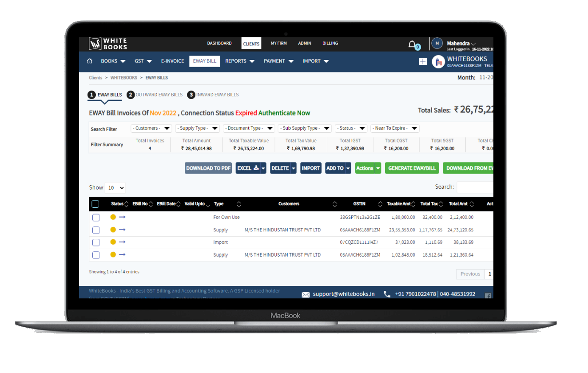Open the Sub Supply Type dropdown

point(305,128)
